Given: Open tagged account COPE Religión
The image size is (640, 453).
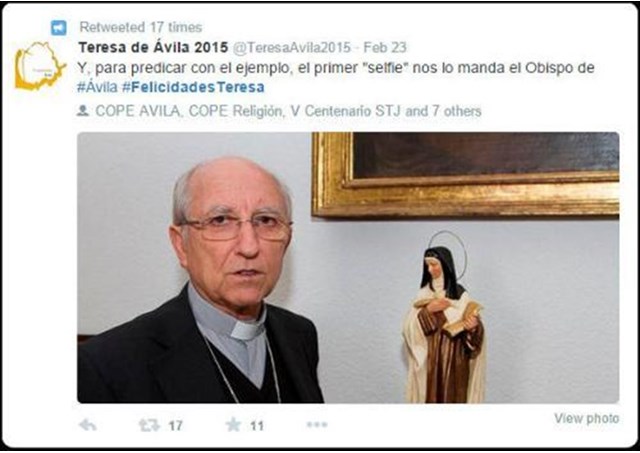Looking at the screenshot, I should (236, 111).
